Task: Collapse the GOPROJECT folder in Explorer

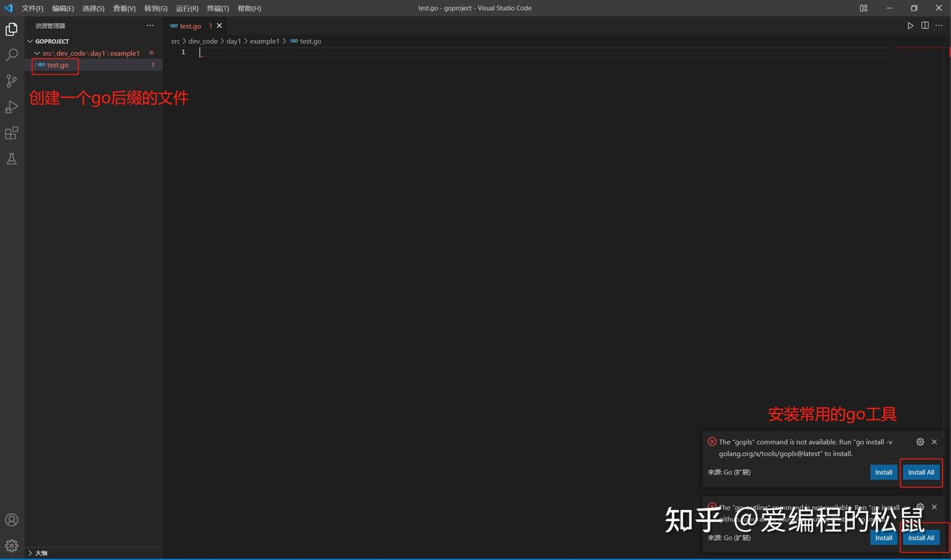Action: [30, 40]
